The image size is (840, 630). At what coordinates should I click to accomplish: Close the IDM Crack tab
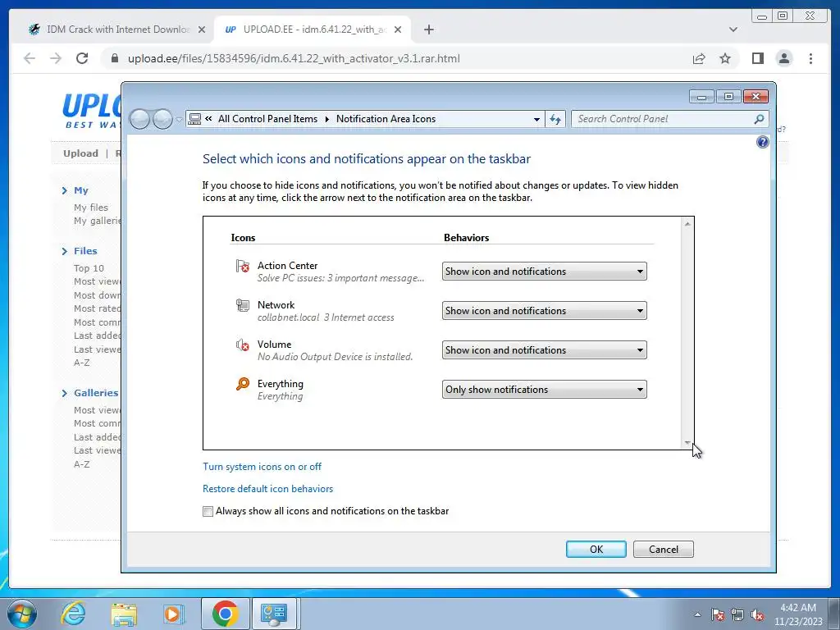(202, 30)
